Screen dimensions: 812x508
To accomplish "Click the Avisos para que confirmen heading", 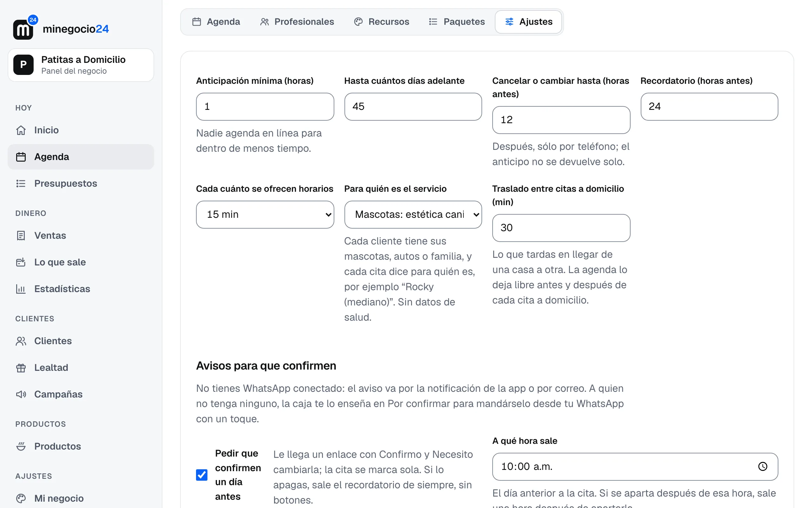I will point(266,365).
